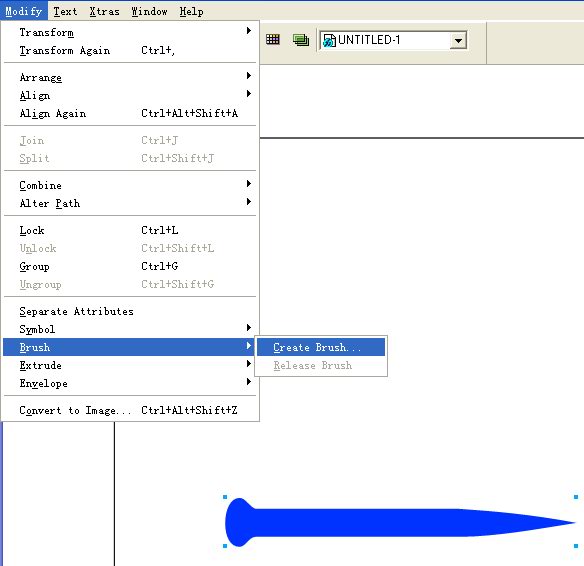Click the green layers toolbar icon
The width and height of the screenshot is (584, 566).
pos(301,39)
